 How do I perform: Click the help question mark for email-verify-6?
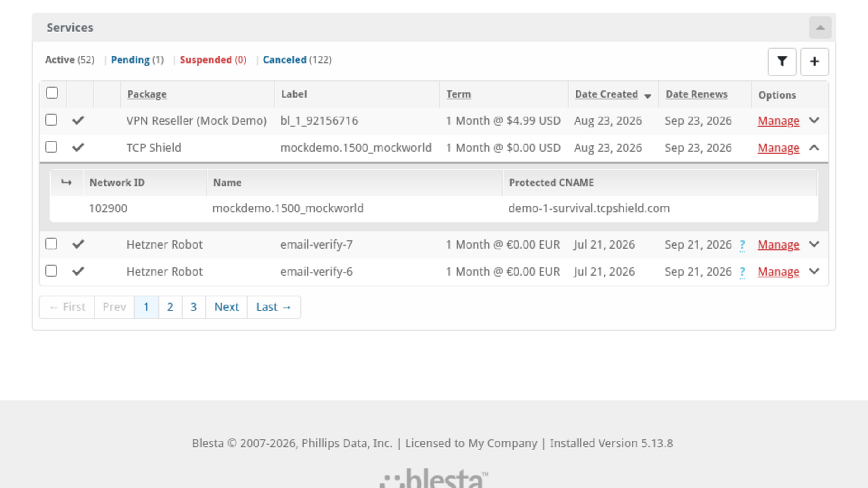(742, 272)
